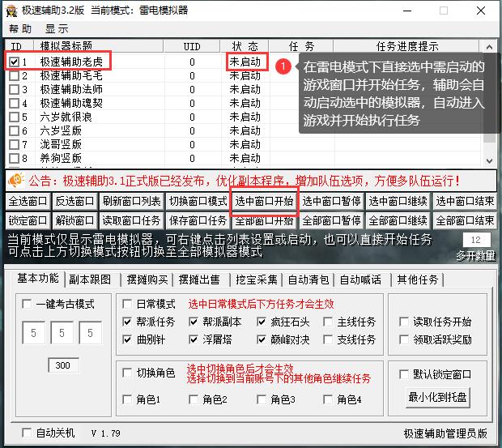Screen dimensions: 502x448
Task: Click 全部窗口继续 button
Action: pos(398,220)
